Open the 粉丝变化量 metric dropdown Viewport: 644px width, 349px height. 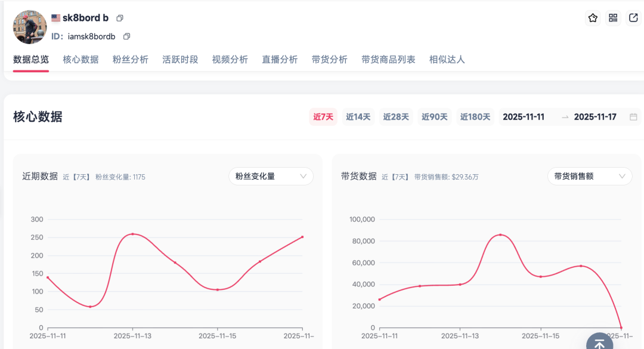pyautogui.click(x=271, y=176)
